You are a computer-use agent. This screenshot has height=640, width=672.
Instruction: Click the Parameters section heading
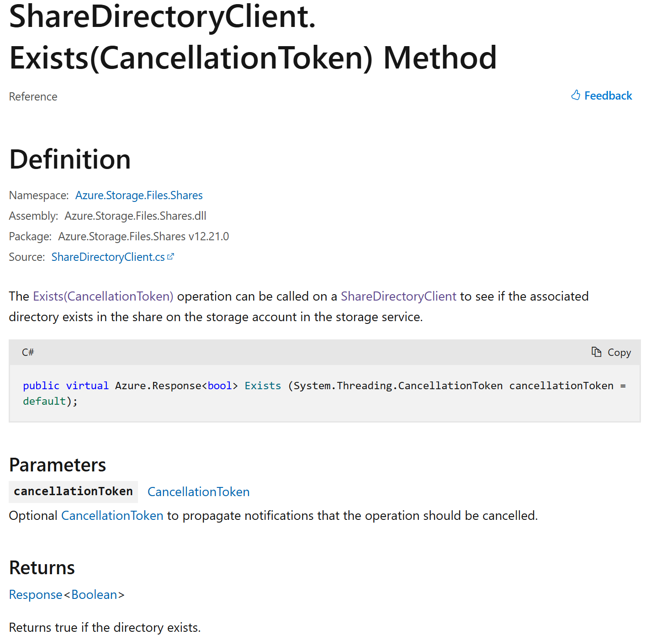coord(58,465)
